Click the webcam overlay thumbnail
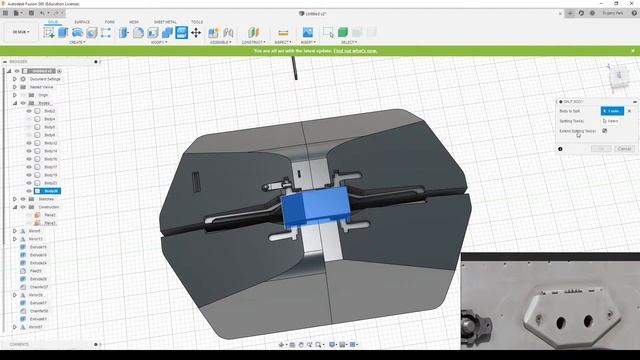This screenshot has height=360, width=640. pos(550,301)
